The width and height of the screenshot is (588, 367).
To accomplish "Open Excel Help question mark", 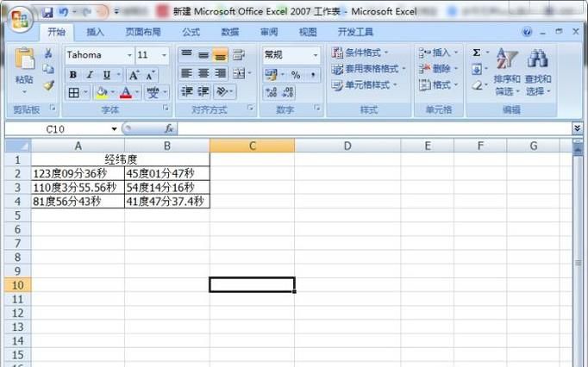I will click(x=527, y=32).
